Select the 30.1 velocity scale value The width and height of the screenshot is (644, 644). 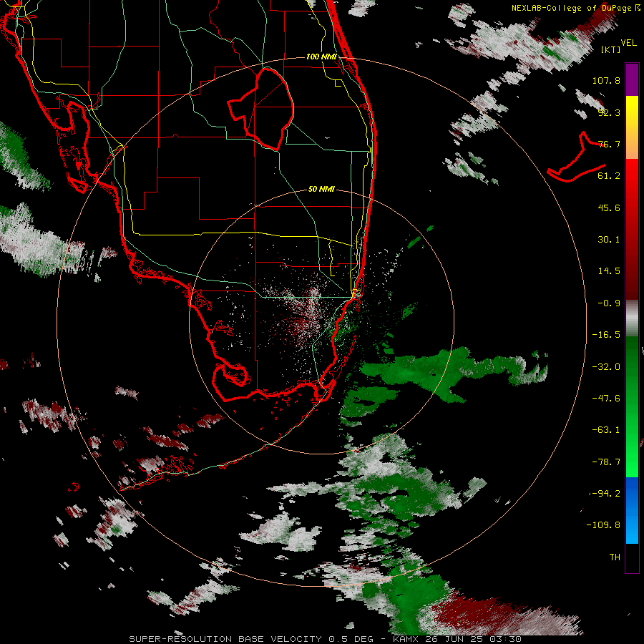tap(609, 240)
